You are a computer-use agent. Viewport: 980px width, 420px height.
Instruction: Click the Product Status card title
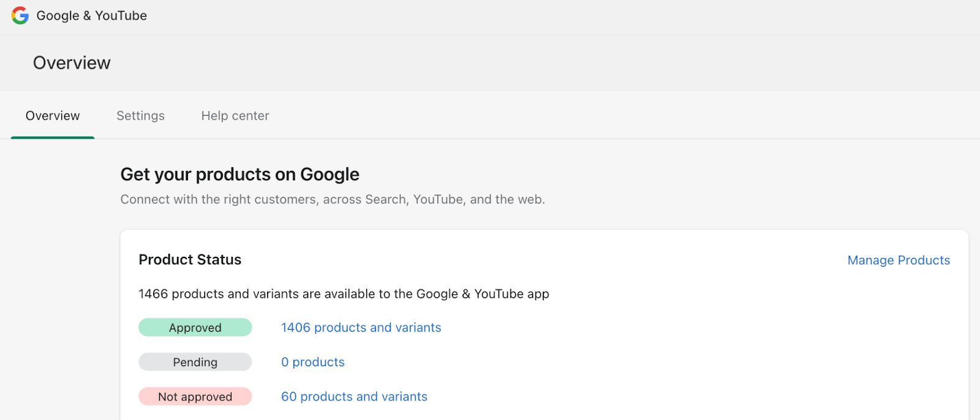point(190,259)
